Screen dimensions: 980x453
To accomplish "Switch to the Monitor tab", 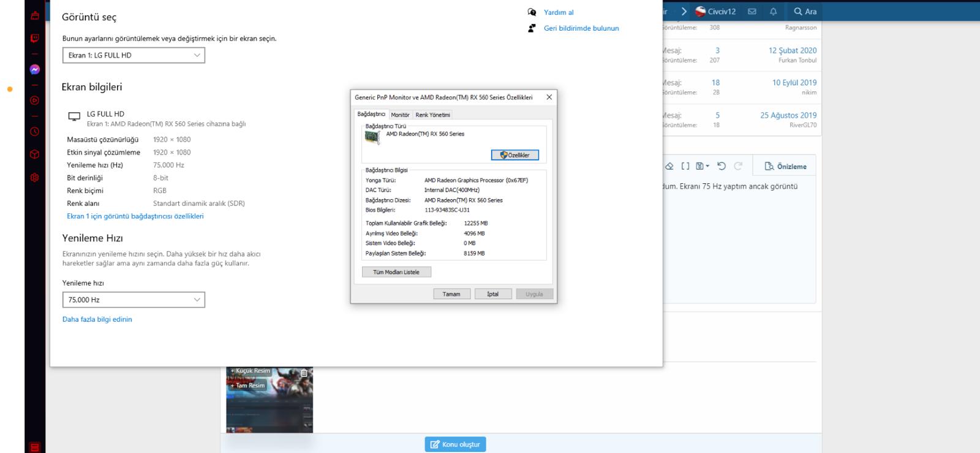I will point(400,115).
